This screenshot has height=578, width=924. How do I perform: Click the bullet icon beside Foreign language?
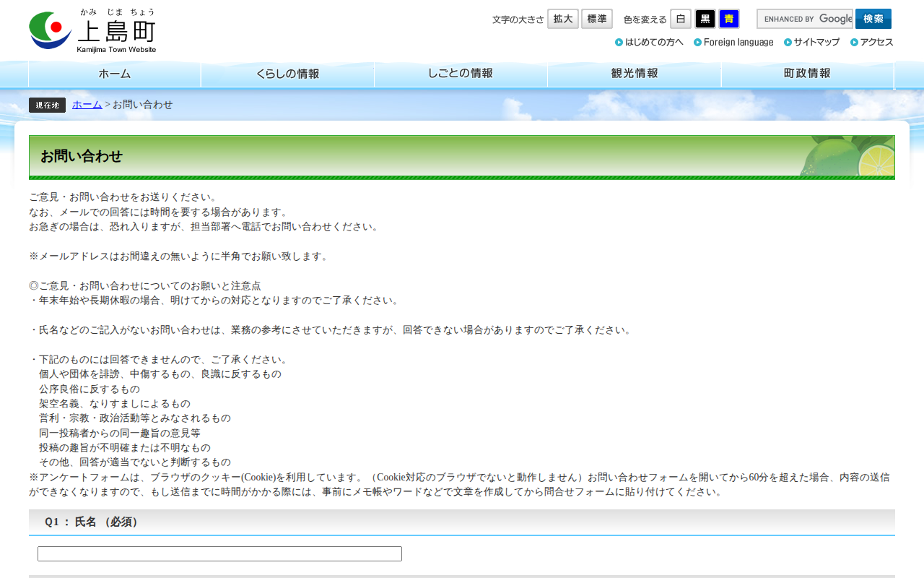(x=698, y=42)
